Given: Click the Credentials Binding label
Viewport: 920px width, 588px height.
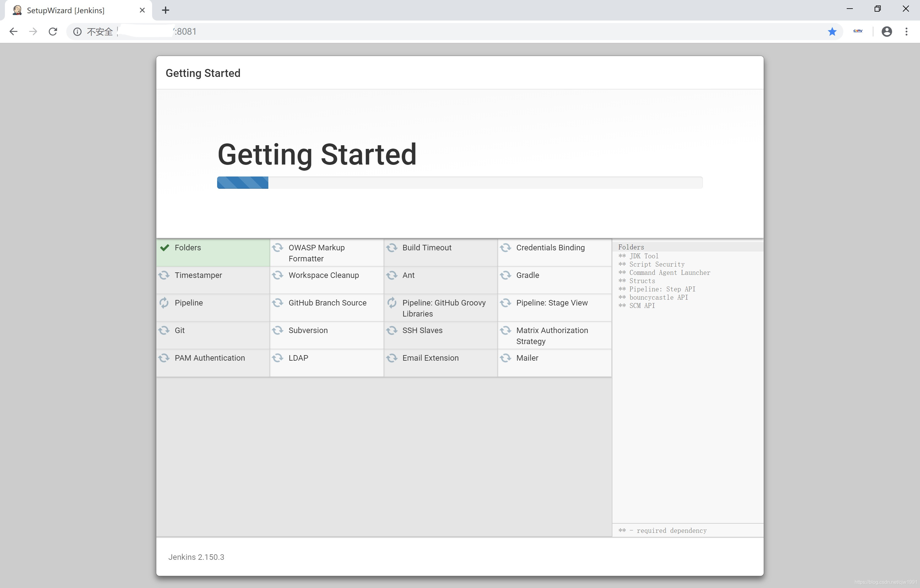Looking at the screenshot, I should click(x=550, y=248).
